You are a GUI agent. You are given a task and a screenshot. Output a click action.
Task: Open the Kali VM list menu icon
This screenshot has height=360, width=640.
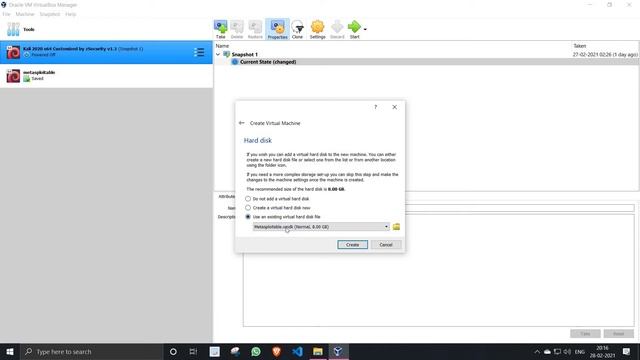click(x=199, y=52)
